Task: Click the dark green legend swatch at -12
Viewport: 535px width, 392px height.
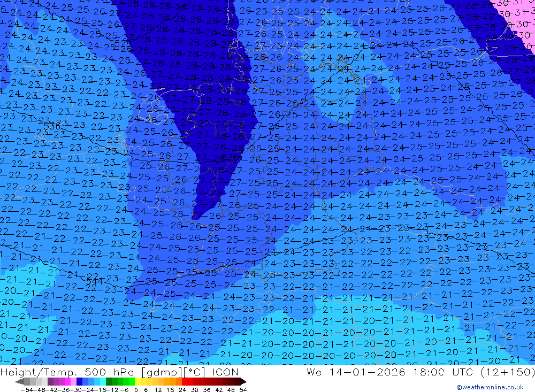Action: (109, 381)
